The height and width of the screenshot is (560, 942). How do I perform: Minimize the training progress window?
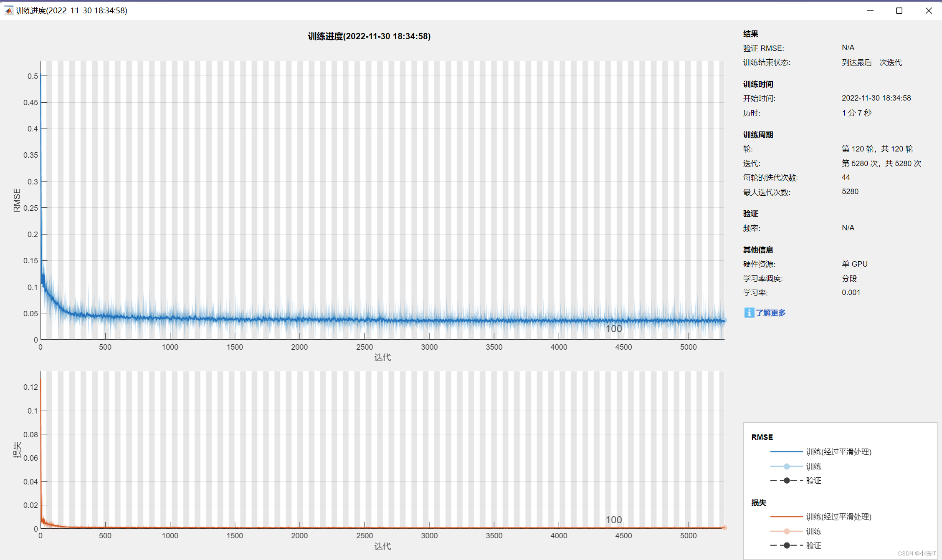click(x=870, y=10)
